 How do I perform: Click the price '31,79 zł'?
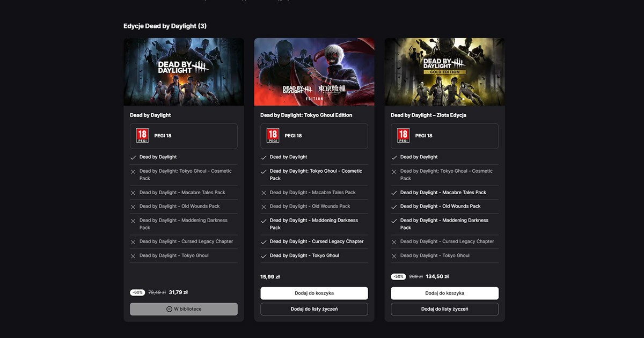[178, 292]
